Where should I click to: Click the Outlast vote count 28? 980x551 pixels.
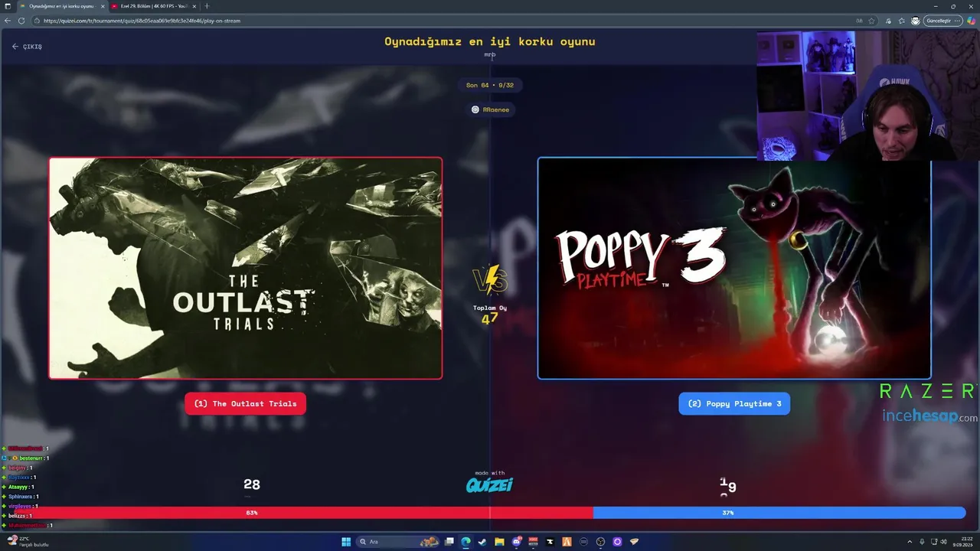252,484
